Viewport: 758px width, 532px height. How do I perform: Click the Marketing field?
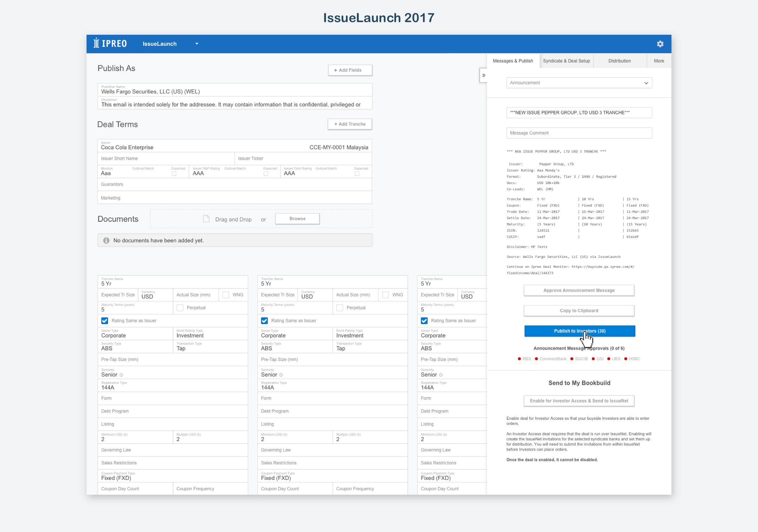pyautogui.click(x=235, y=198)
